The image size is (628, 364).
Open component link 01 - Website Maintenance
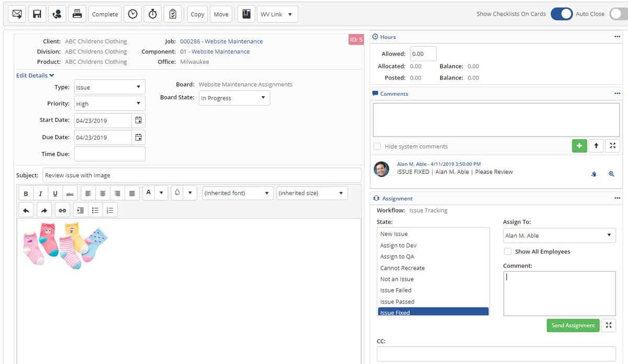215,52
